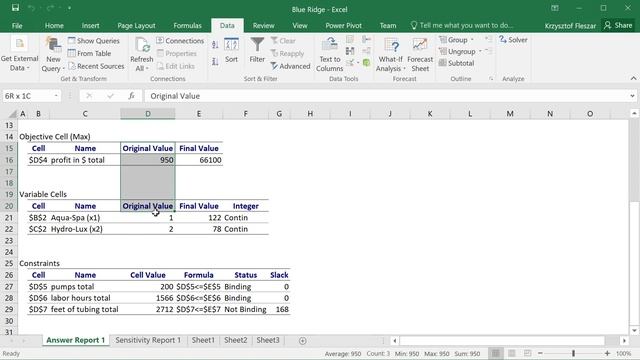
Task: Click From Table
Action: [x=89, y=53]
